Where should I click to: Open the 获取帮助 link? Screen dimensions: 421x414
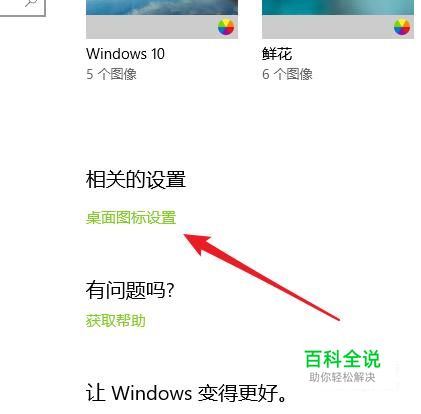116,321
